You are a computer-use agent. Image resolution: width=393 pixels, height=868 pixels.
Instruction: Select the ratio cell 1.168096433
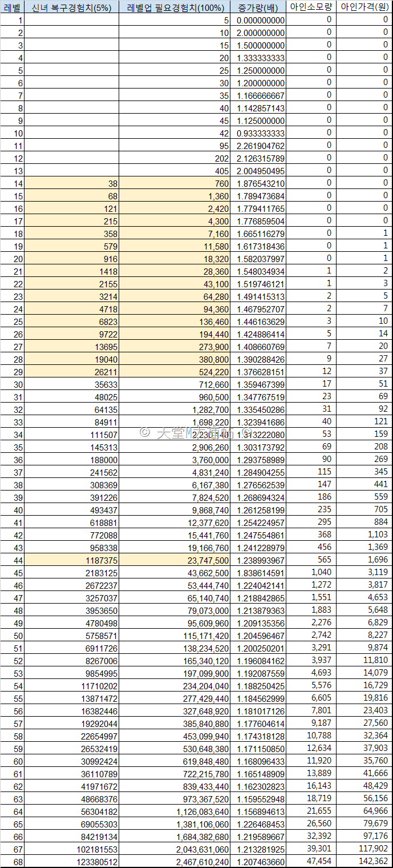point(258,761)
